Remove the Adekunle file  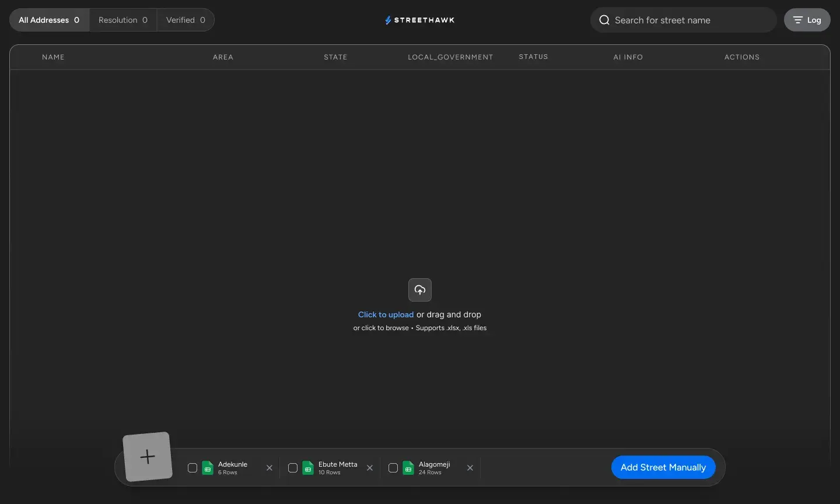point(269,468)
